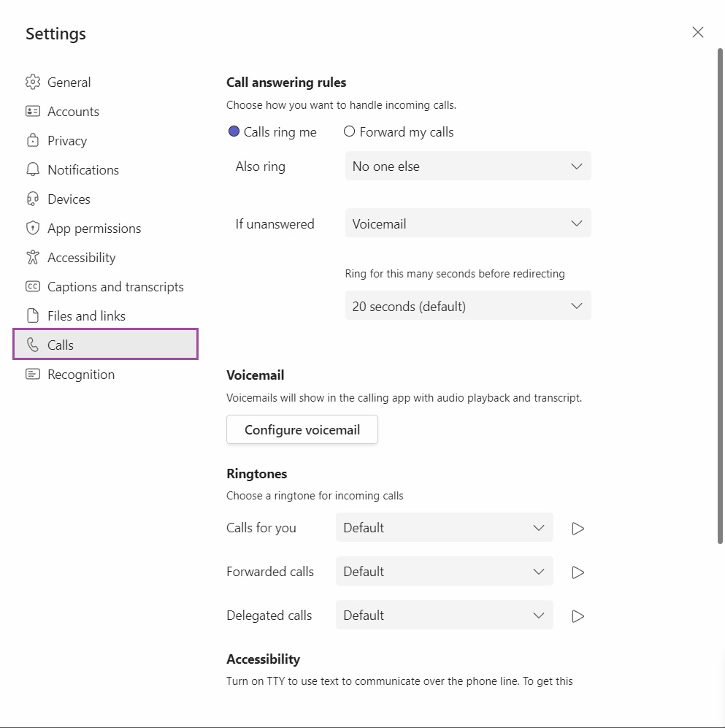The height and width of the screenshot is (728, 725).
Task: Click the settings page vertical scrollbar
Action: (x=720, y=296)
